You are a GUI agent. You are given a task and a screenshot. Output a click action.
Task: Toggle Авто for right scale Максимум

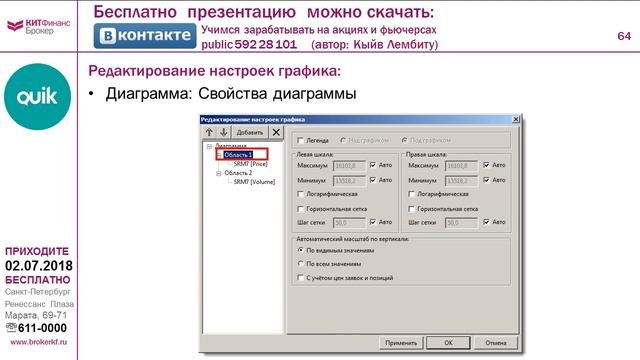tap(486, 165)
